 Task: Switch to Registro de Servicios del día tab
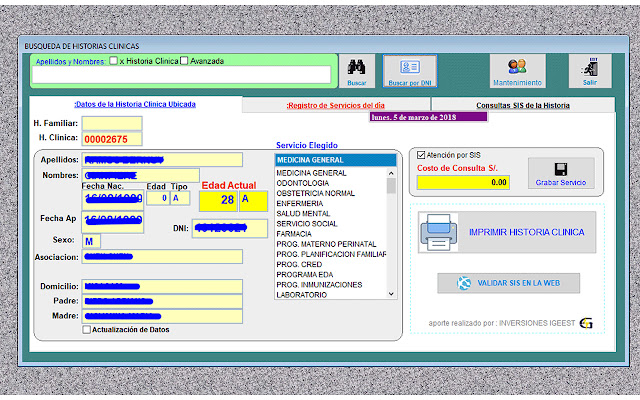point(337,104)
